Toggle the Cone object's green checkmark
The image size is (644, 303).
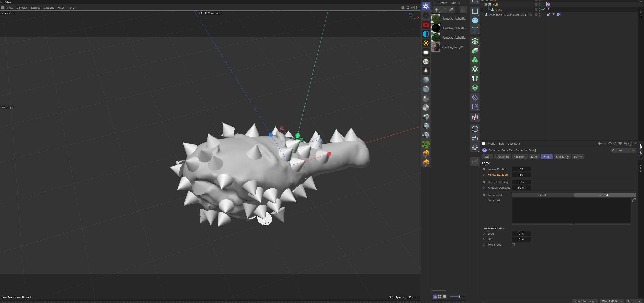543,9
